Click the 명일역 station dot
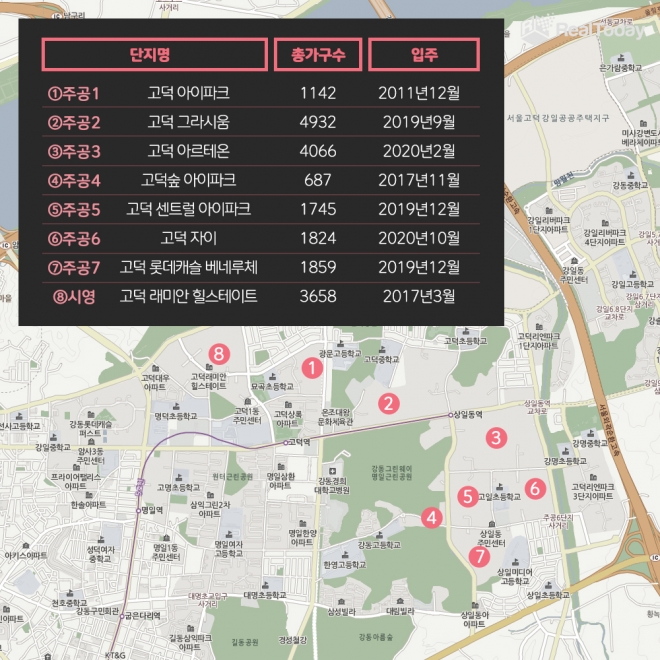Viewport: 660px width, 660px height. (x=138, y=511)
